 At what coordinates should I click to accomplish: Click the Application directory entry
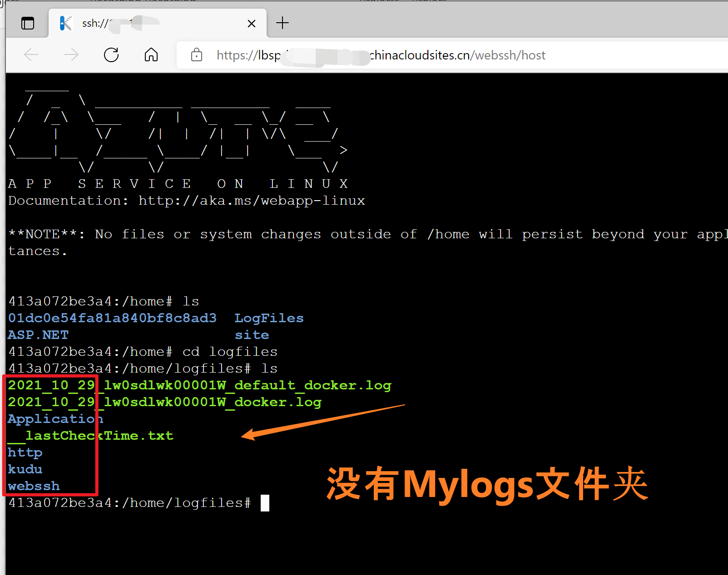[55, 419]
